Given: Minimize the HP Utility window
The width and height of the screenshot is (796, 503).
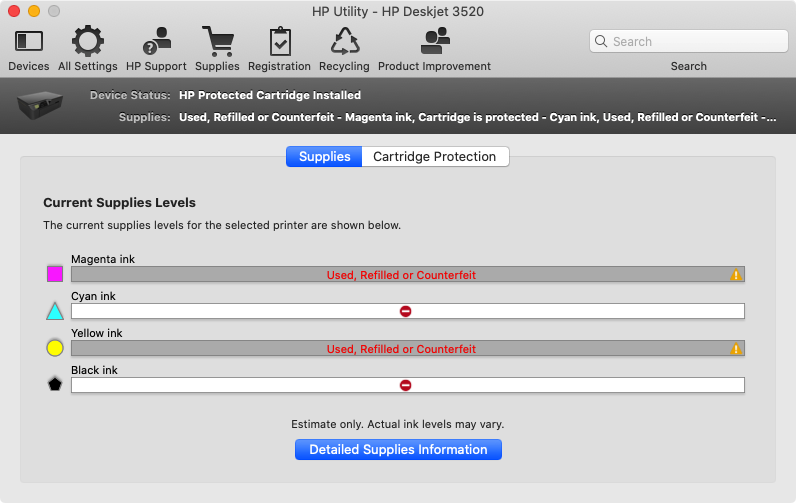Looking at the screenshot, I should (34, 11).
